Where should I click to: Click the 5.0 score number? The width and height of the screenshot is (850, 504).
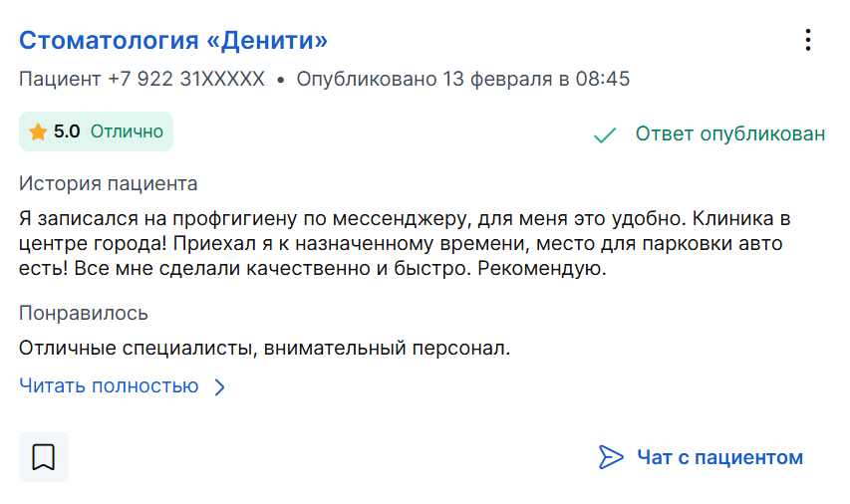(67, 131)
